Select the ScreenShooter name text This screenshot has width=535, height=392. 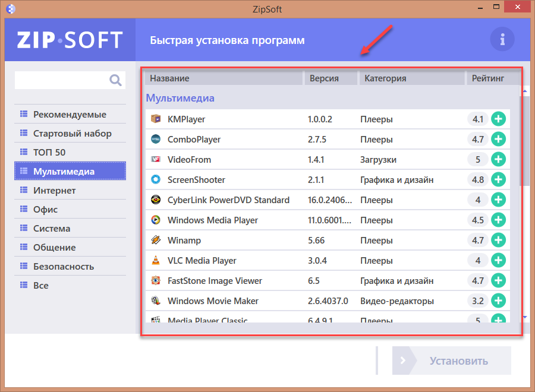tap(196, 179)
